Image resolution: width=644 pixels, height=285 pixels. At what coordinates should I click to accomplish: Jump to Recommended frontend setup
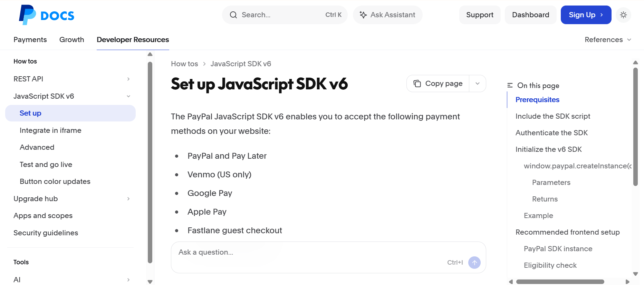(568, 232)
